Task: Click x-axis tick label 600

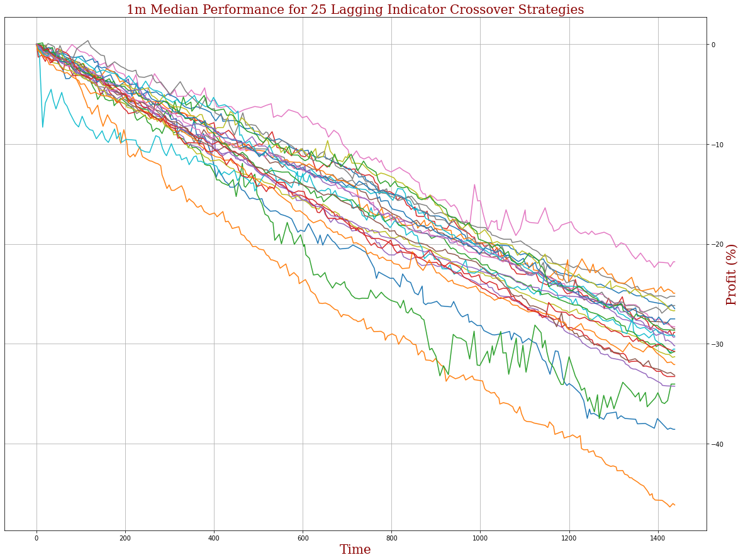Action: coord(303,538)
